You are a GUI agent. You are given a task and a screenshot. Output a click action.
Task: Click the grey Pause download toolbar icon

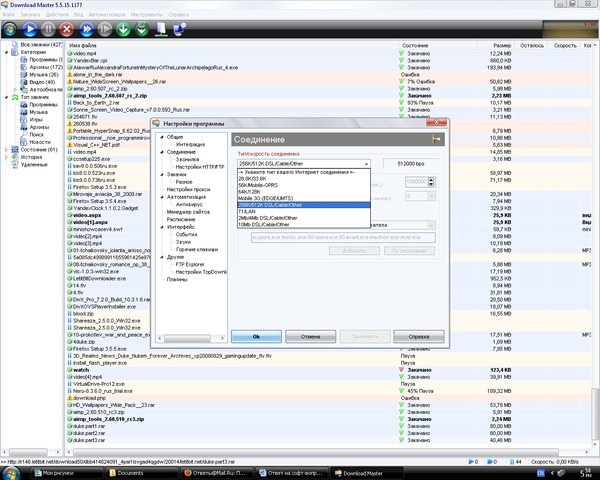pos(48,29)
